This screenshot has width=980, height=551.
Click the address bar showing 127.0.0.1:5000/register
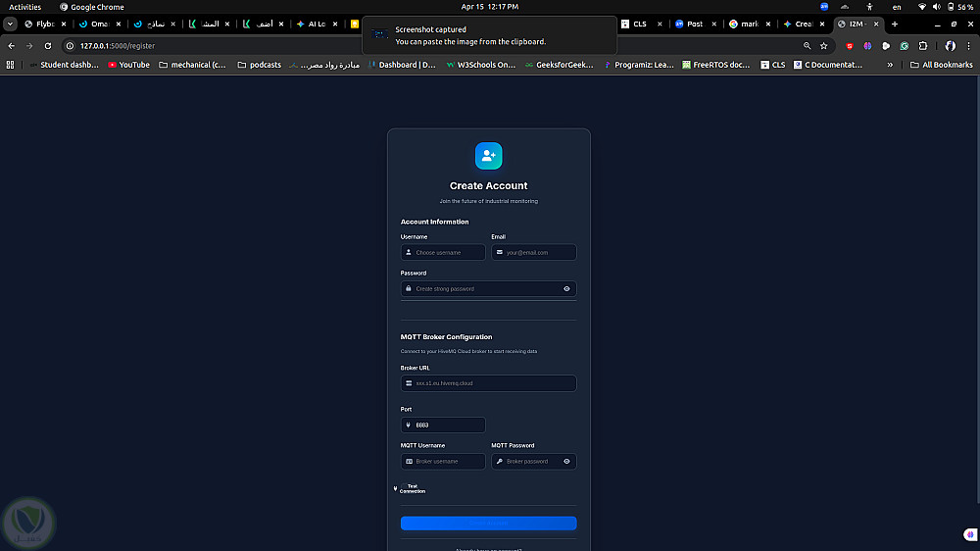(118, 46)
